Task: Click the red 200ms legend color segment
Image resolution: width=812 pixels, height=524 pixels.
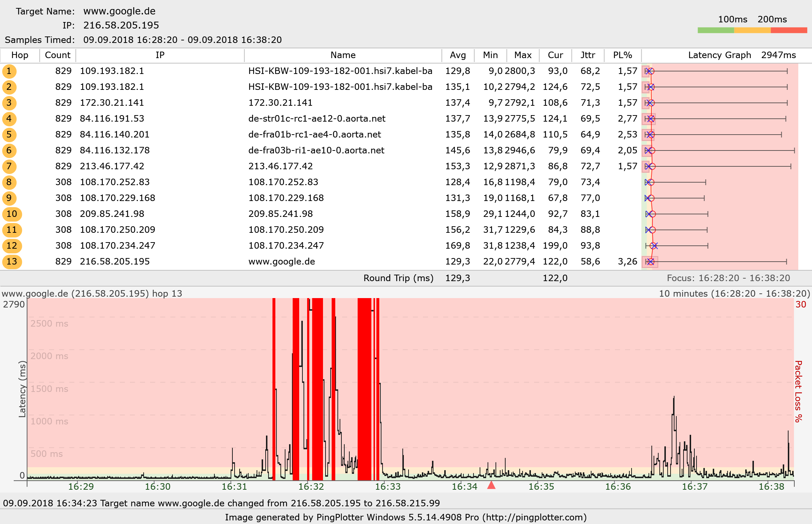Action: [x=789, y=30]
